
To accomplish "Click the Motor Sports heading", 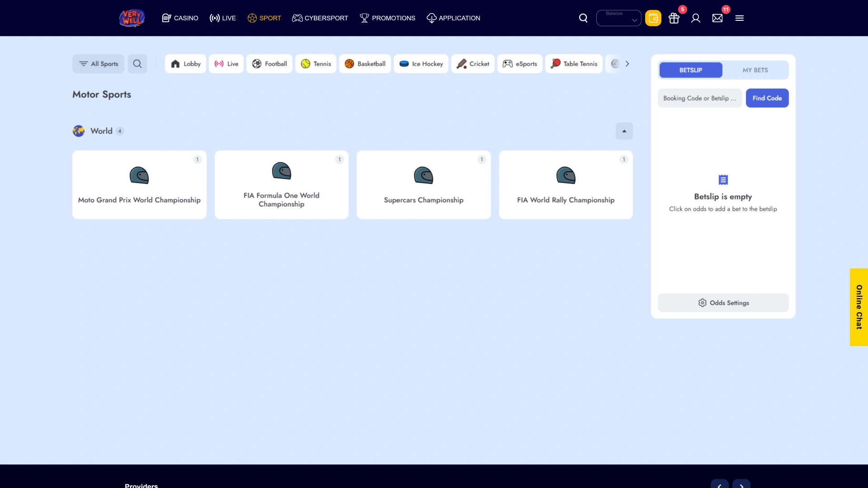I will coord(102,94).
